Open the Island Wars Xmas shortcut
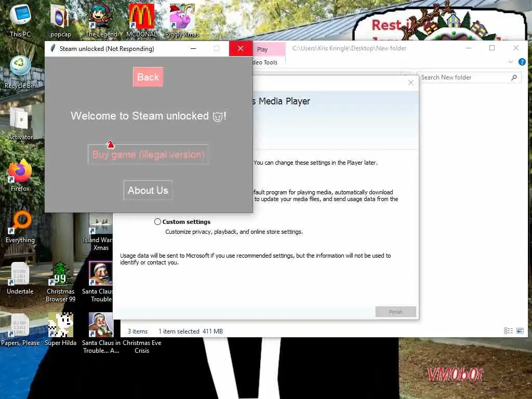This screenshot has width=532, height=399. pyautogui.click(x=101, y=232)
